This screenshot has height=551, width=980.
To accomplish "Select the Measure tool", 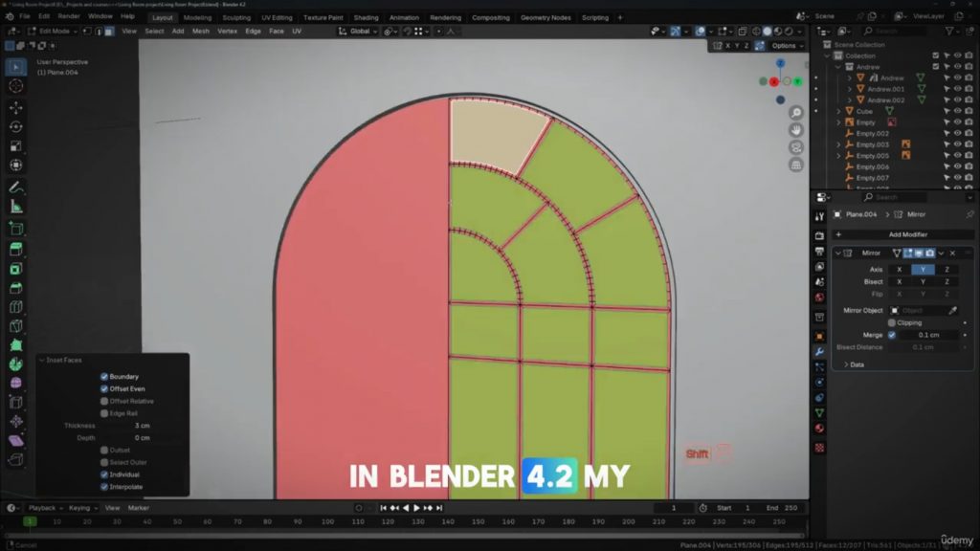I will click(x=16, y=207).
